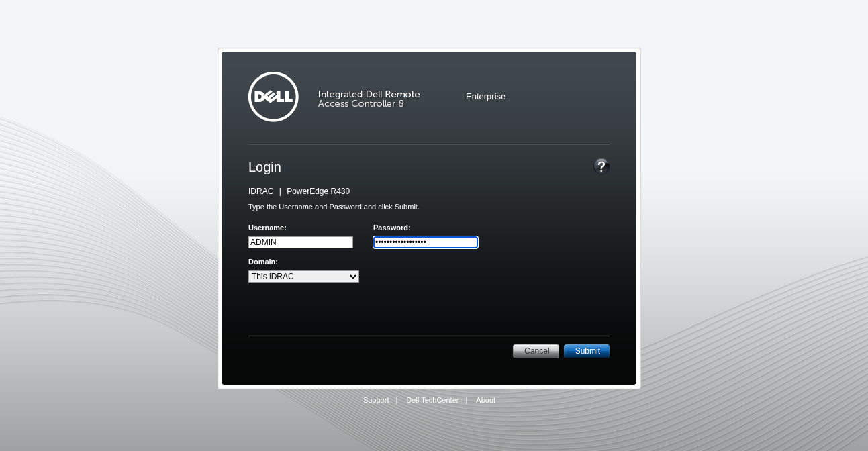The height and width of the screenshot is (451, 868).
Task: Select the This iDRAC domain option
Action: tap(303, 276)
